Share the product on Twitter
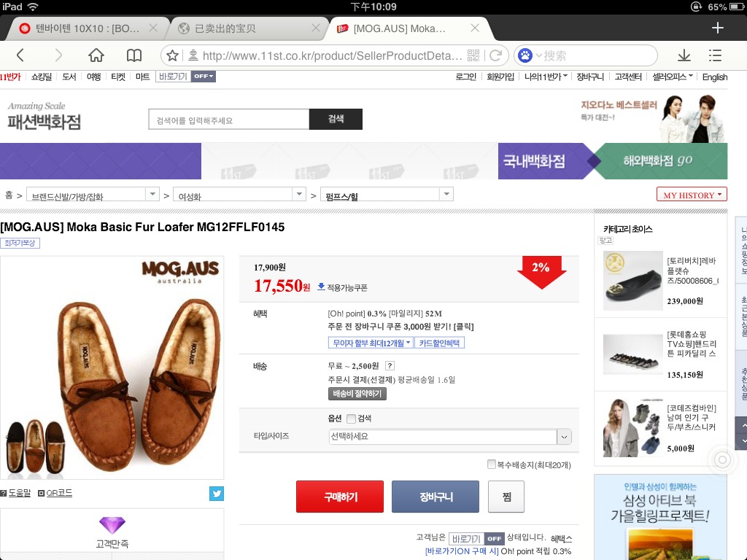Viewport: 747px width, 560px height. (217, 494)
